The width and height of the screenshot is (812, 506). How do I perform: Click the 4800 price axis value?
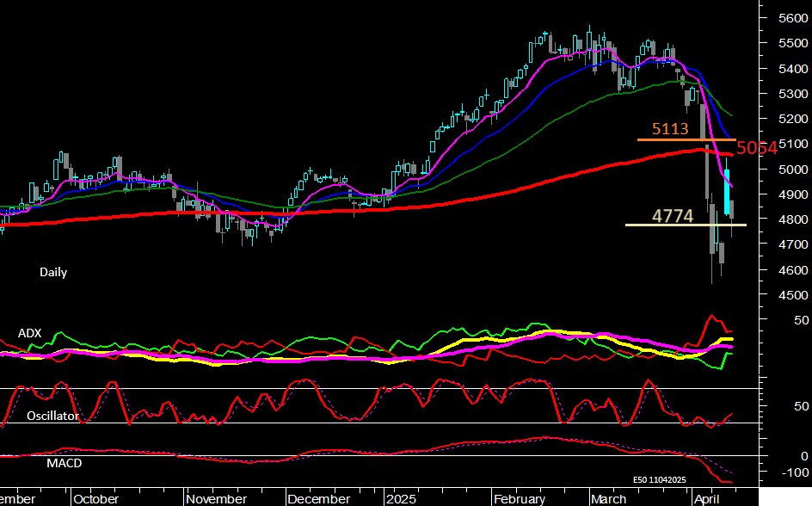coord(793,219)
